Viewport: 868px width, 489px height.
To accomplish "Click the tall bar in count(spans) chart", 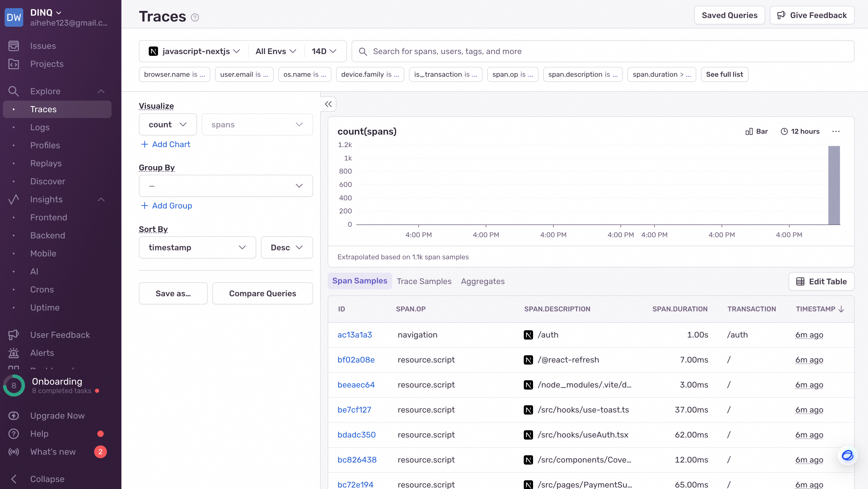I will coord(834,185).
